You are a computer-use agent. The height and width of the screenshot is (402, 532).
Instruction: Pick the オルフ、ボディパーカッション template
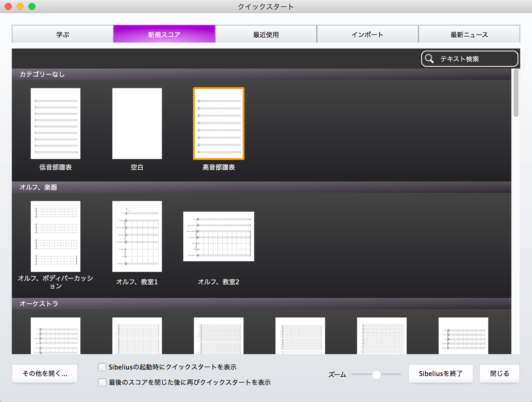tap(56, 236)
